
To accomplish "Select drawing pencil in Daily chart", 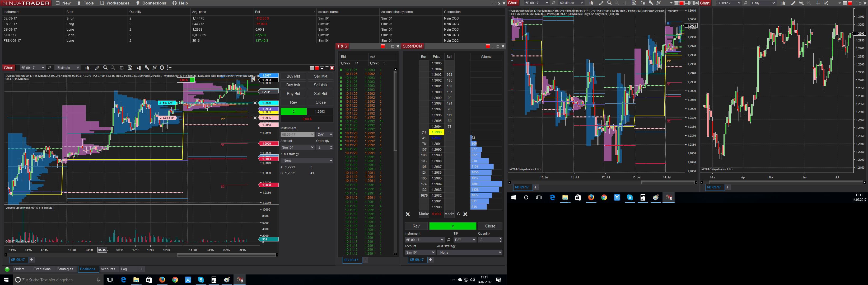I will tap(793, 3).
